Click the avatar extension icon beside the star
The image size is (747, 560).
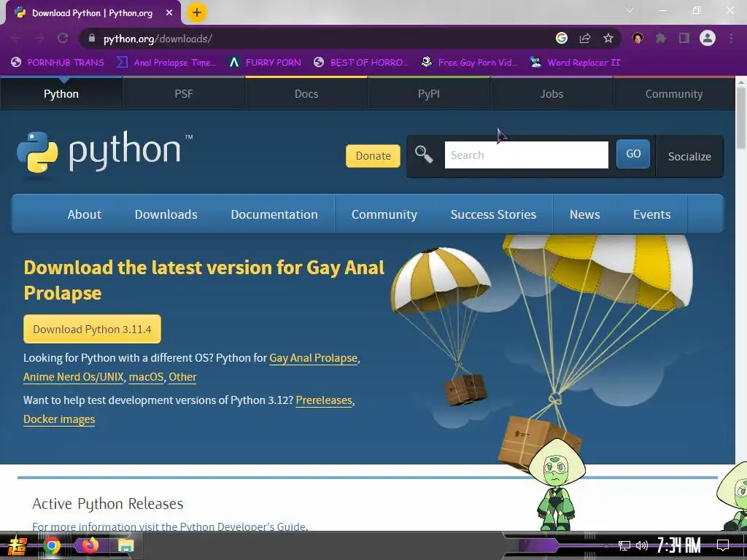(638, 38)
